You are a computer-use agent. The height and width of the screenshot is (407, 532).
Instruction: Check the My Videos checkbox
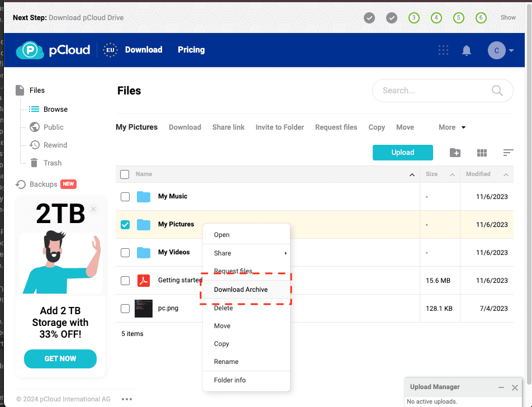[x=125, y=253]
